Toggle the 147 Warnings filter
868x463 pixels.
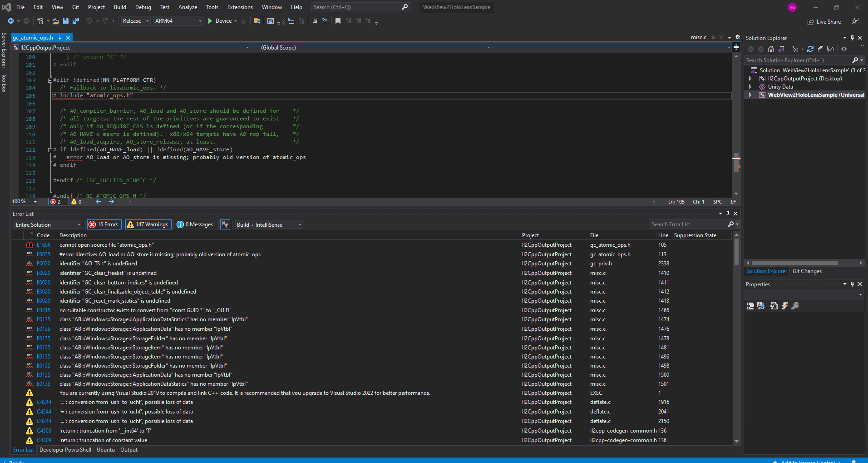click(x=148, y=224)
